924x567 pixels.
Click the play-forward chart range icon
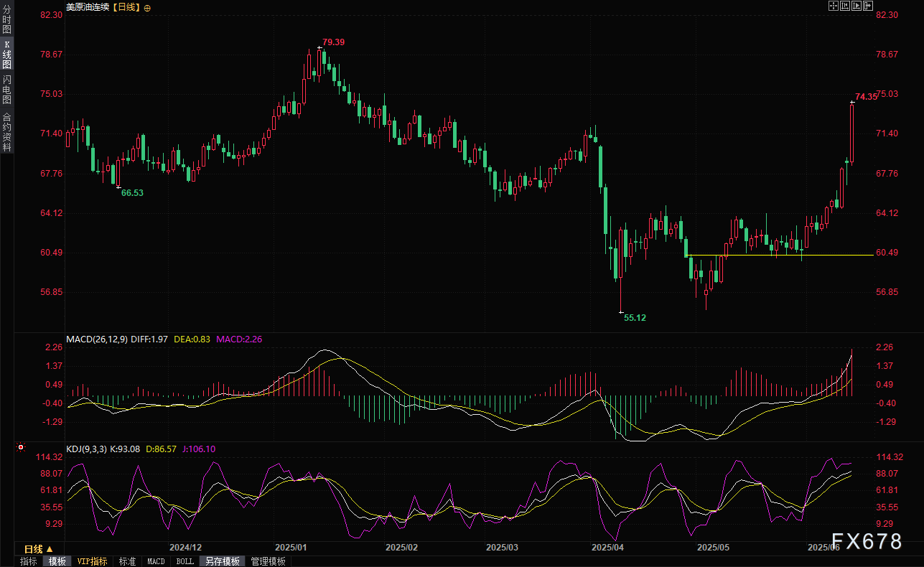857,6
